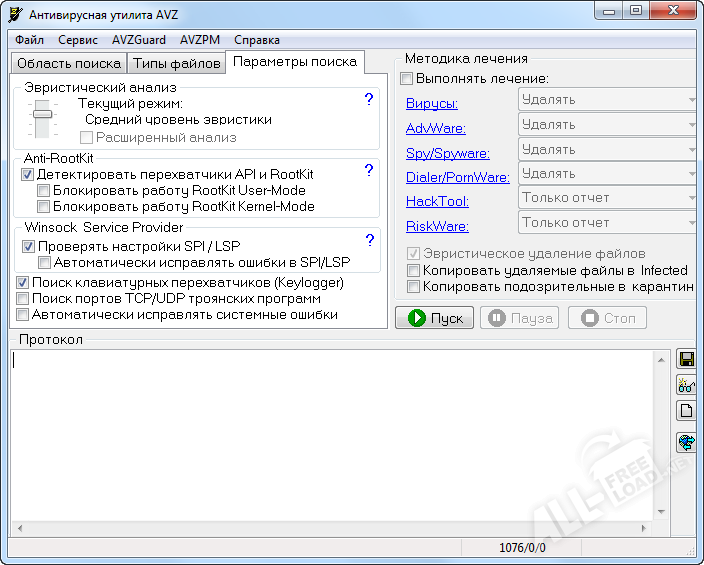
Task: Enable the 'Выполнять лечение' checkbox
Action: tap(407, 79)
